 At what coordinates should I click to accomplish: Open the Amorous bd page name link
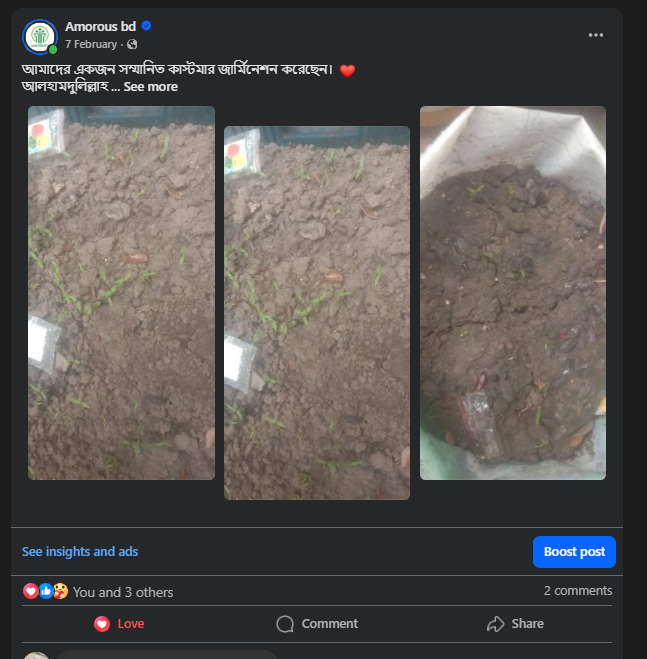(x=100, y=26)
